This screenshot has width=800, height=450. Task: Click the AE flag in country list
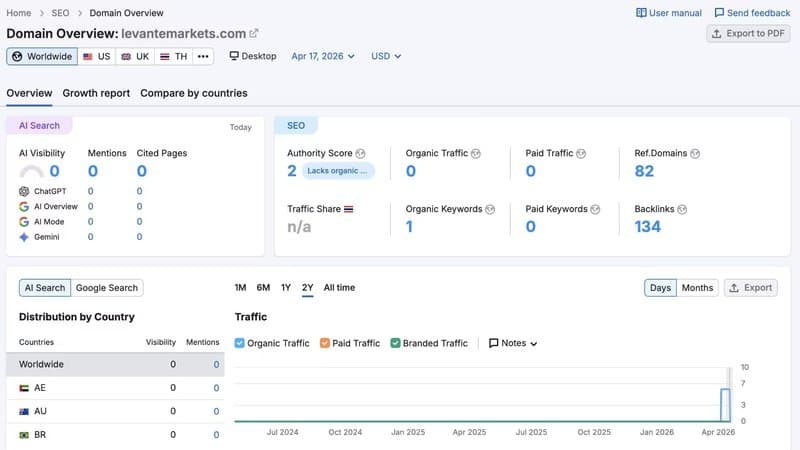pos(24,388)
